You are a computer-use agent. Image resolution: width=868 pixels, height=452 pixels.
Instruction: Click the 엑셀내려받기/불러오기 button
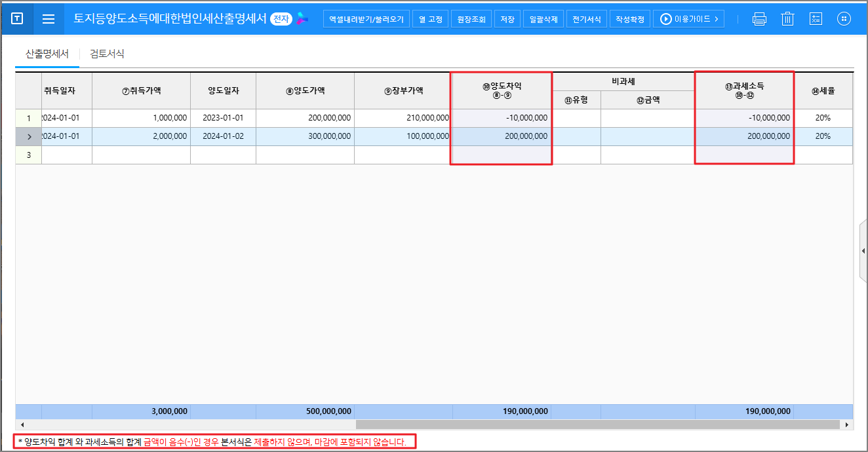[x=368, y=18]
